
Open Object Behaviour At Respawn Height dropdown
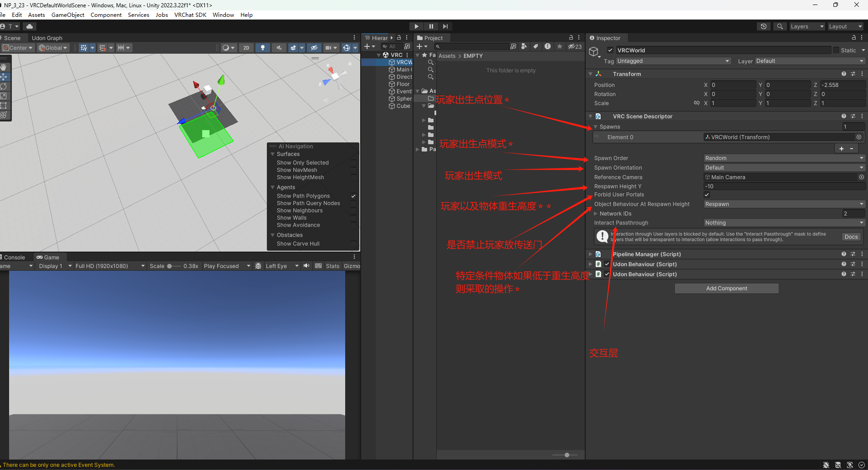(784, 204)
